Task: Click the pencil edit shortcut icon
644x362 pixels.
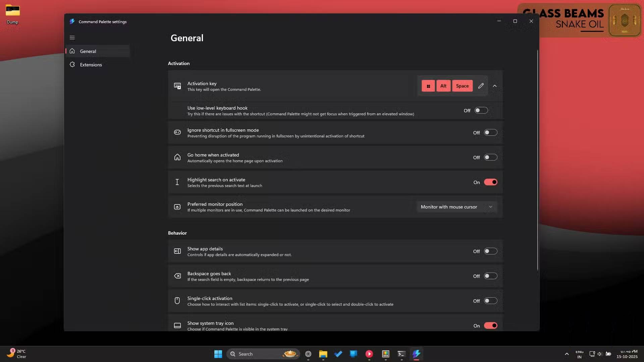Action: click(x=481, y=86)
